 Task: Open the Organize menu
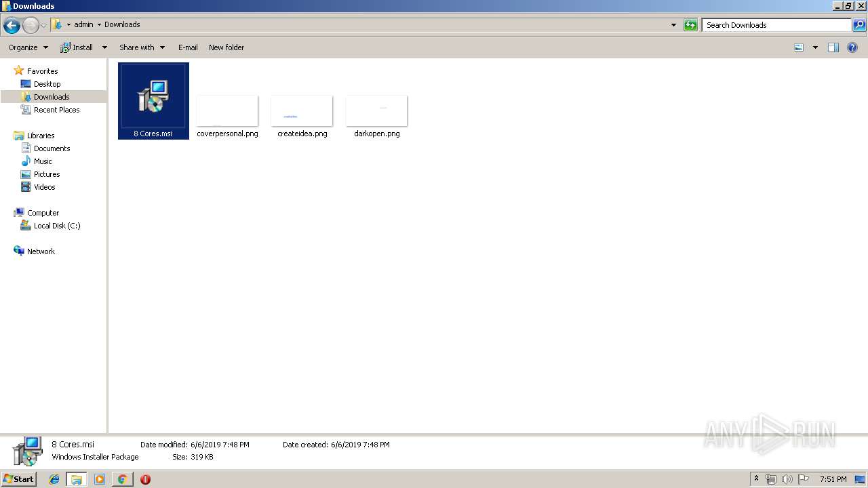(28, 47)
